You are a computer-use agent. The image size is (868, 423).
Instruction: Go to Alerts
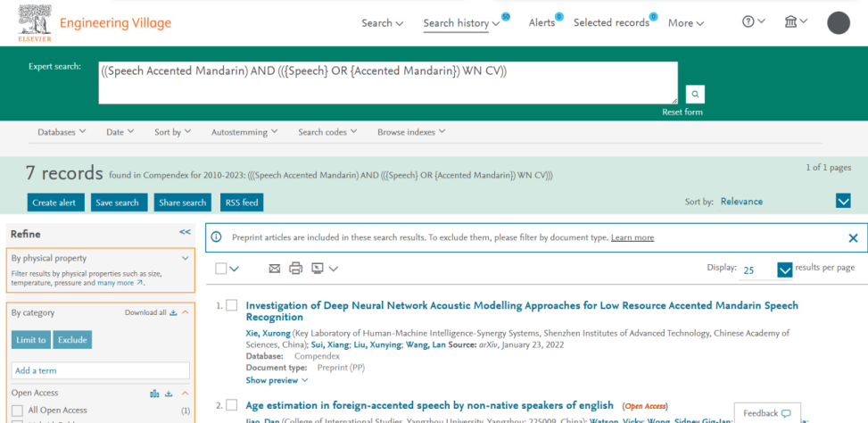541,23
